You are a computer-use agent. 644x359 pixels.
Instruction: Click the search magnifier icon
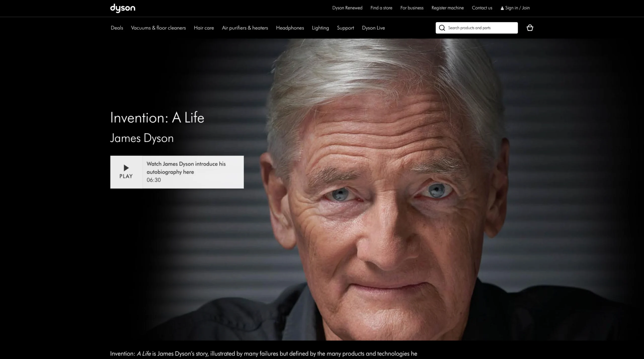[x=442, y=28]
